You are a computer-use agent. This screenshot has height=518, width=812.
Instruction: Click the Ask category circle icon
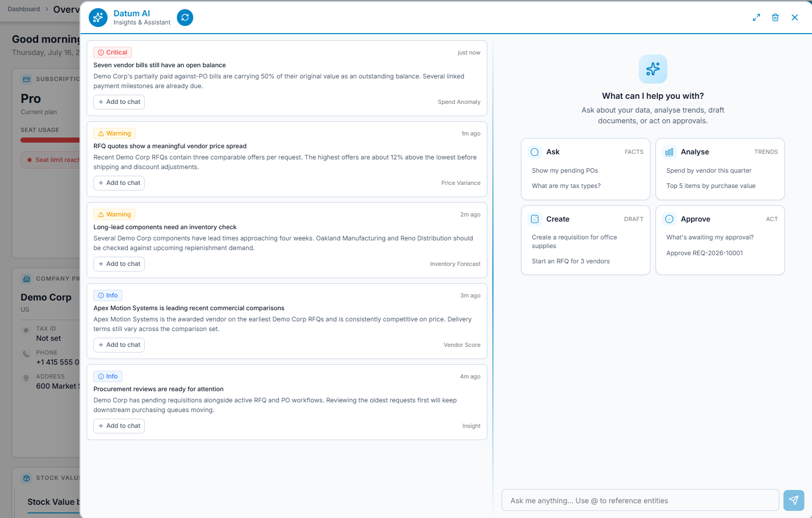535,152
